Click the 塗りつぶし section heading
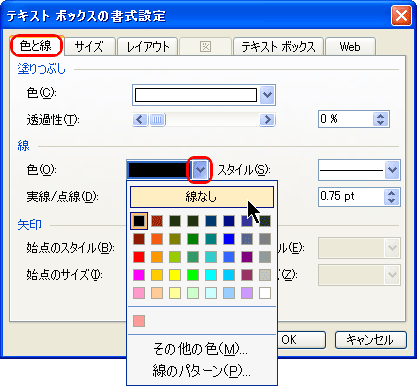Viewport: 417px width, 386px height. (x=42, y=69)
